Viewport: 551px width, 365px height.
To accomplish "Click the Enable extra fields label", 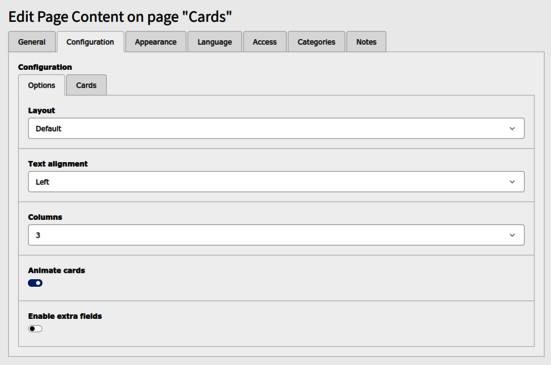I will [65, 316].
